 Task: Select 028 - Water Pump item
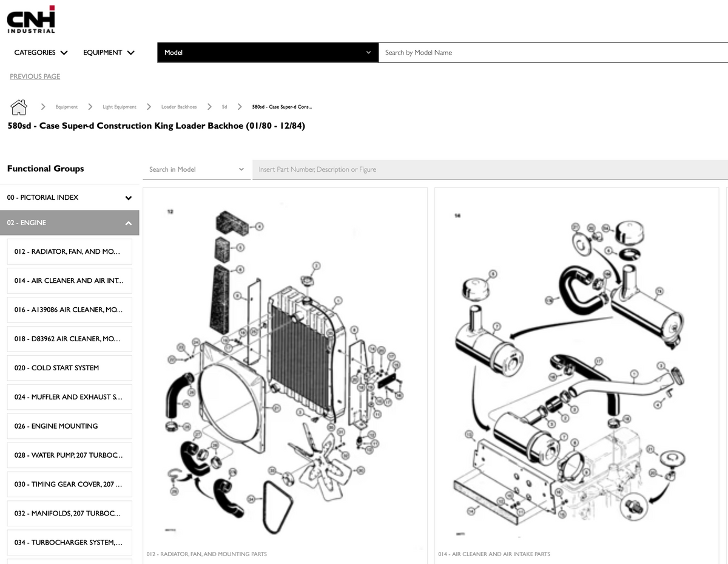[70, 455]
